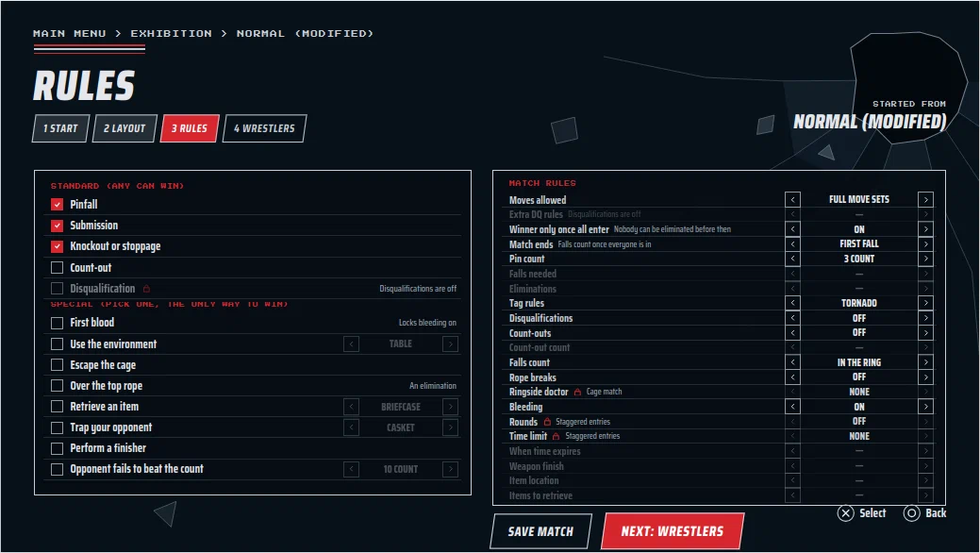Screen dimensions: 980x553
Task: Click left arrow beside BRIEFCASE item
Action: pyautogui.click(x=351, y=407)
